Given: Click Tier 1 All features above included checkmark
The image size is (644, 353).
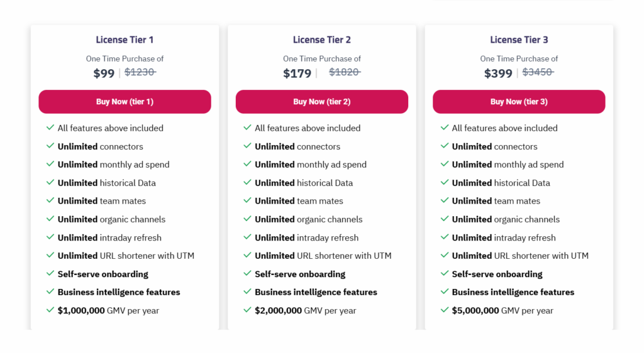Looking at the screenshot, I should coord(50,128).
